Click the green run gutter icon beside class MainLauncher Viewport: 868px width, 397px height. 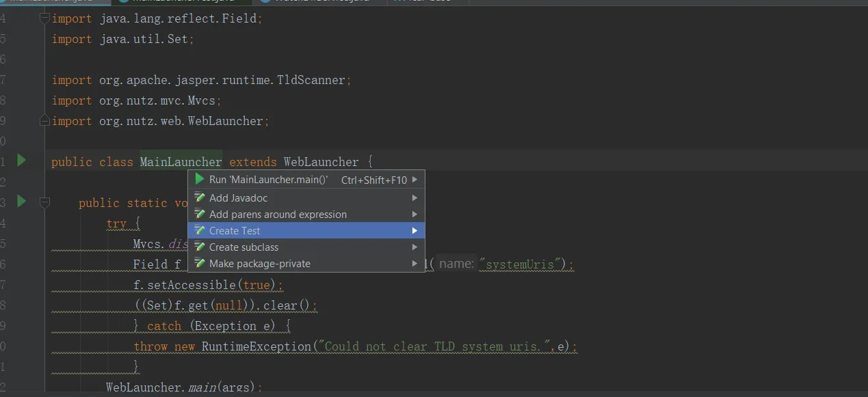click(x=21, y=161)
